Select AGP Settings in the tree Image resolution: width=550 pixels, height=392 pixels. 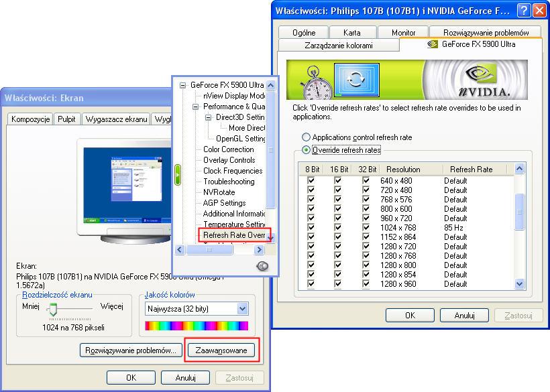click(x=225, y=203)
